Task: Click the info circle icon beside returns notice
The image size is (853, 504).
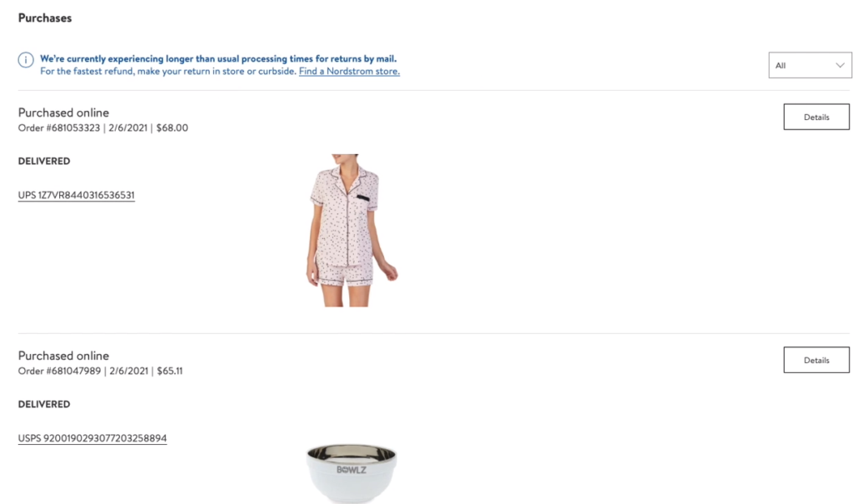Action: click(26, 59)
